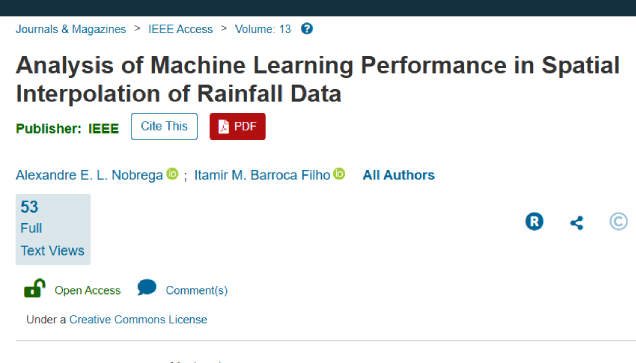Open author Itamir M. Barroca Filho's profile
636x363 pixels.
click(x=262, y=175)
